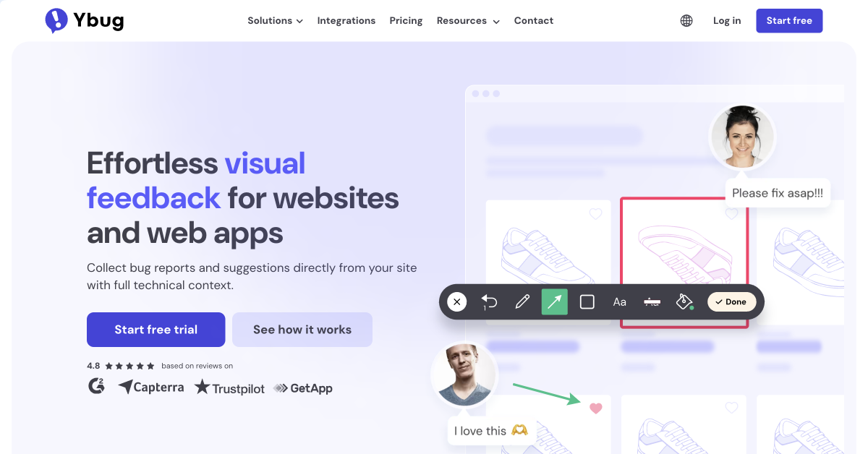
Task: Click the G2 review logo
Action: coord(96,387)
